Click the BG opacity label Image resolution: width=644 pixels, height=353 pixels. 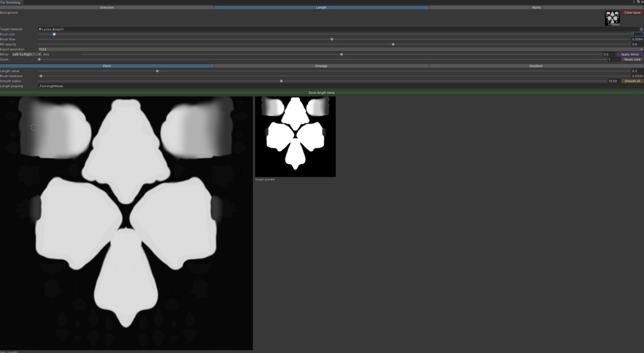[x=8, y=44]
